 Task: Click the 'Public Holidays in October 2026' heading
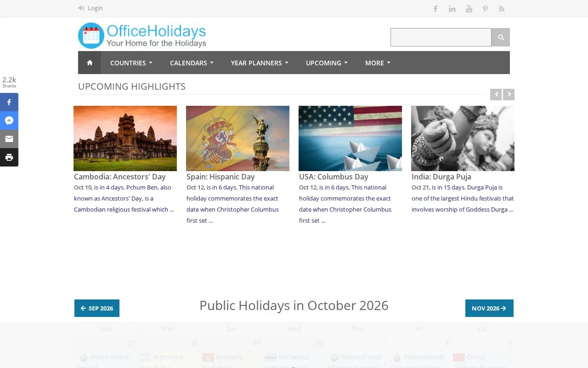point(294,305)
